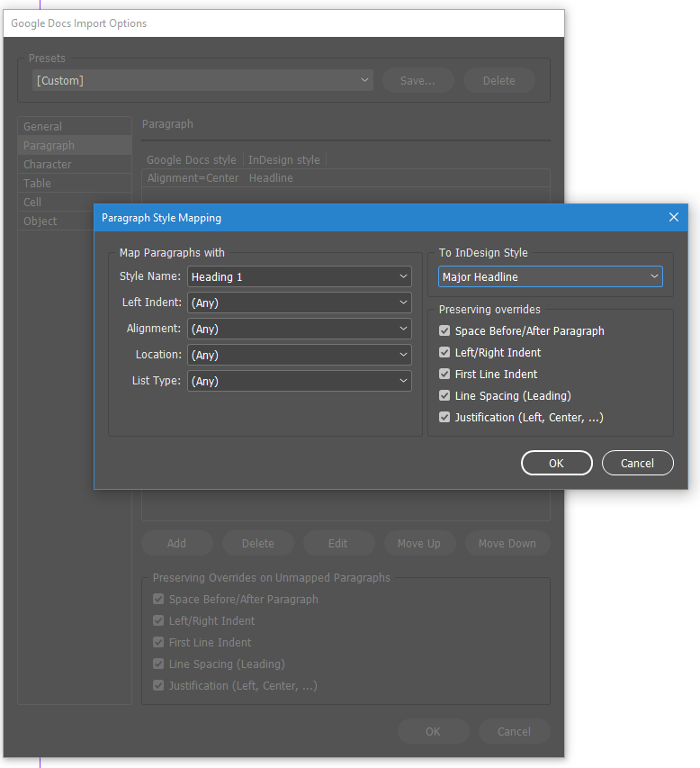The height and width of the screenshot is (768, 700).
Task: Click Cancel in Google Docs Import Options
Action: coord(514,731)
